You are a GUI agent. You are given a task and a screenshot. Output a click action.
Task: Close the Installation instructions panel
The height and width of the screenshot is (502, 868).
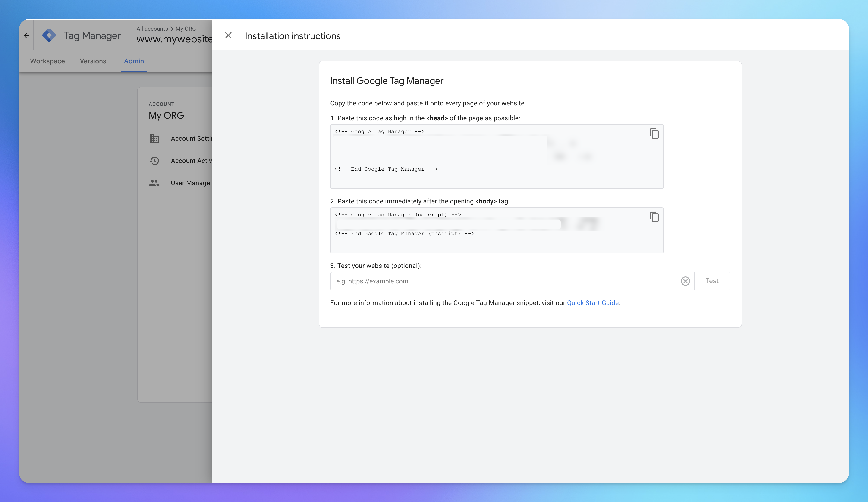tap(228, 35)
